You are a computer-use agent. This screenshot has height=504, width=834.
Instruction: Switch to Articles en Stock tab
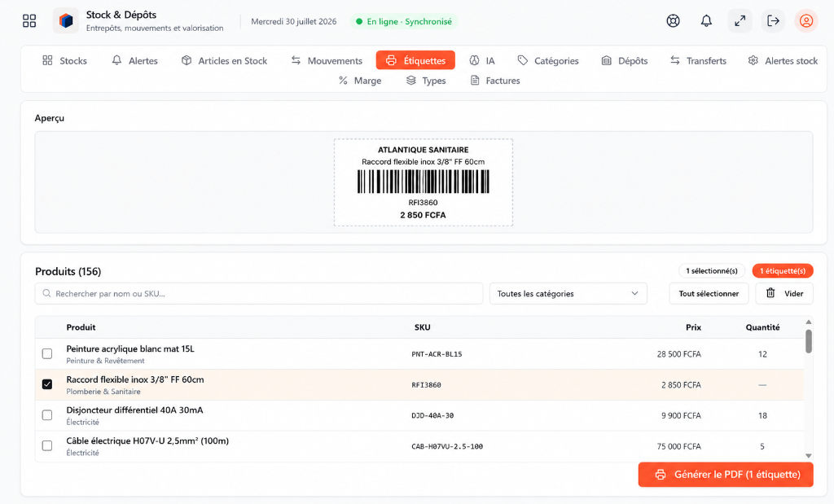coord(224,60)
